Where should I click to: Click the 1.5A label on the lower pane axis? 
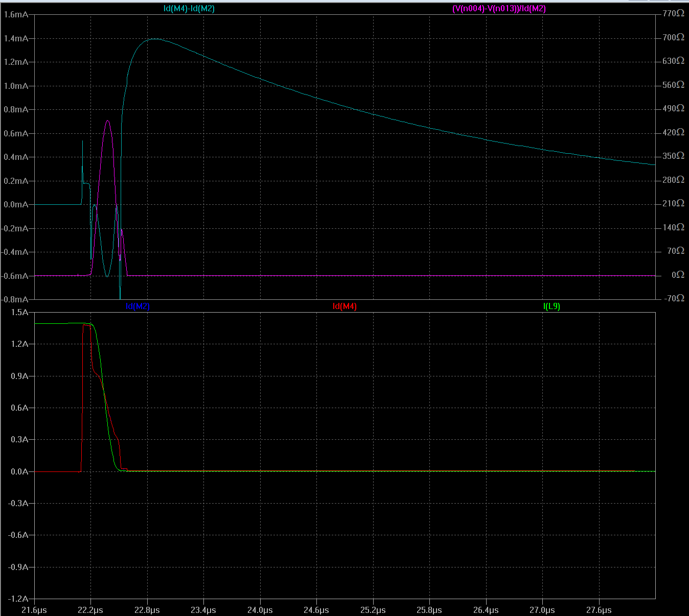click(x=20, y=313)
